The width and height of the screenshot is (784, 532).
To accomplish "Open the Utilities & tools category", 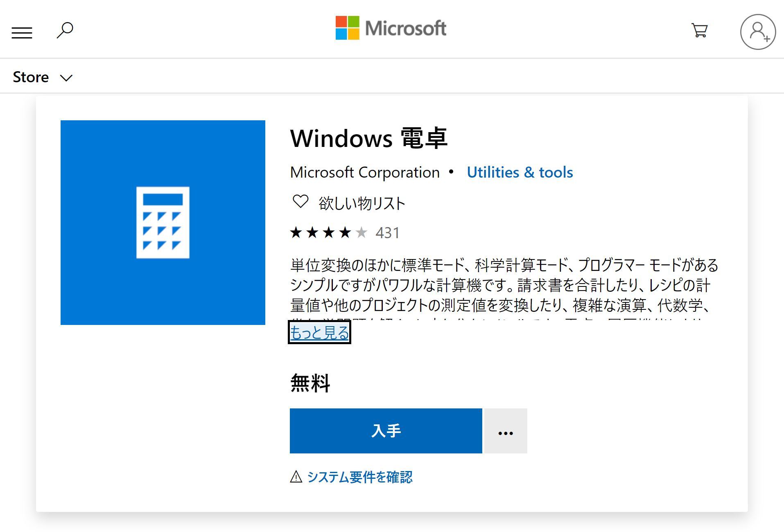I will coord(520,172).
